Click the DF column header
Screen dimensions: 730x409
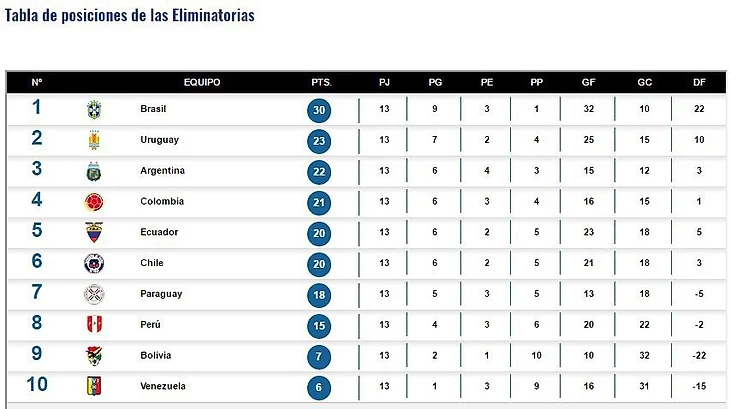tap(700, 82)
